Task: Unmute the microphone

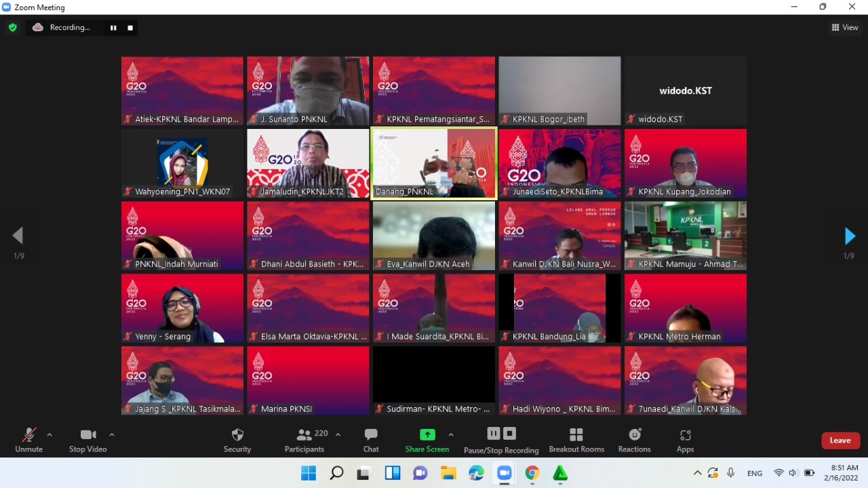Action: point(28,440)
